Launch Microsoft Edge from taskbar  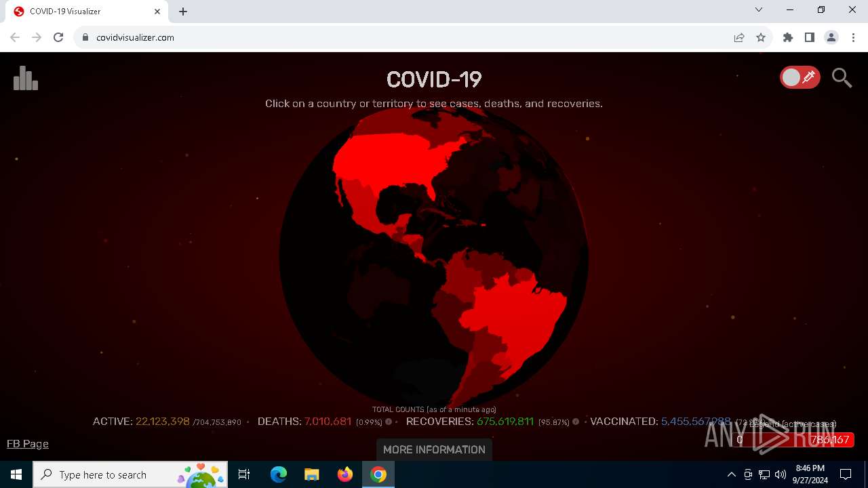pos(279,474)
